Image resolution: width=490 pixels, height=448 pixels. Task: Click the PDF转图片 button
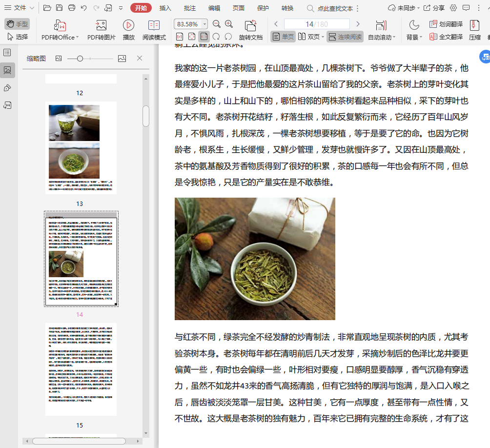pos(101,30)
